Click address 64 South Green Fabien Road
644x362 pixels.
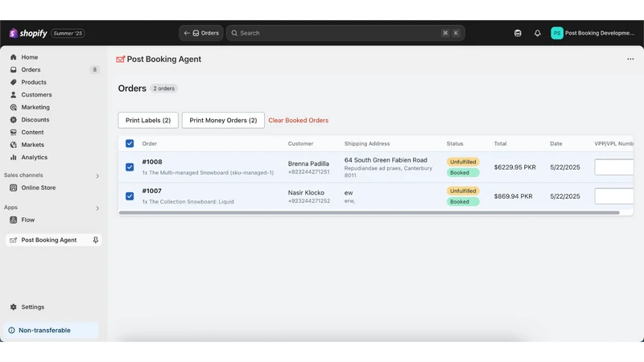(x=386, y=160)
